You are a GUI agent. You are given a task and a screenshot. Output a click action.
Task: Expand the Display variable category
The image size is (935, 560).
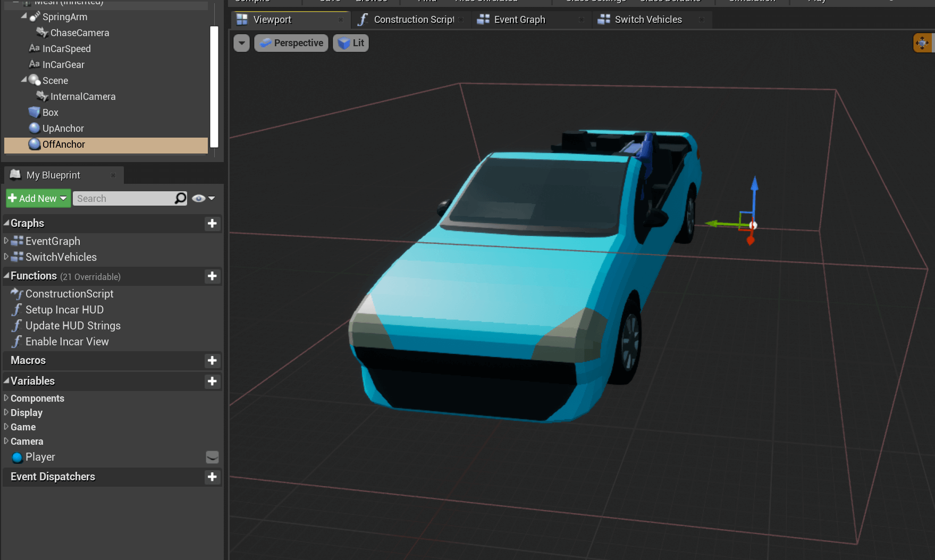6,412
